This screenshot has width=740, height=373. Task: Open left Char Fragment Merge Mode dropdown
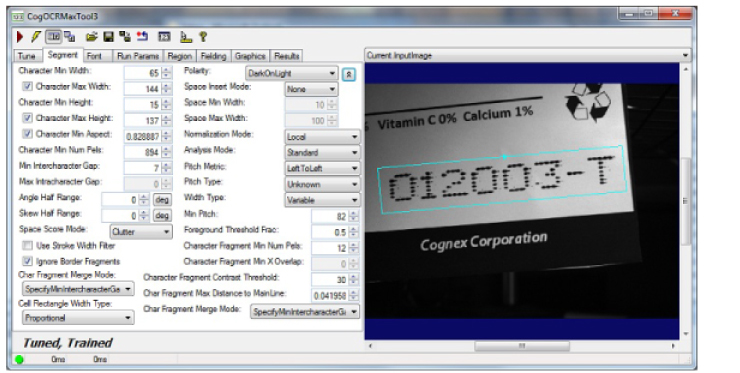point(78,288)
